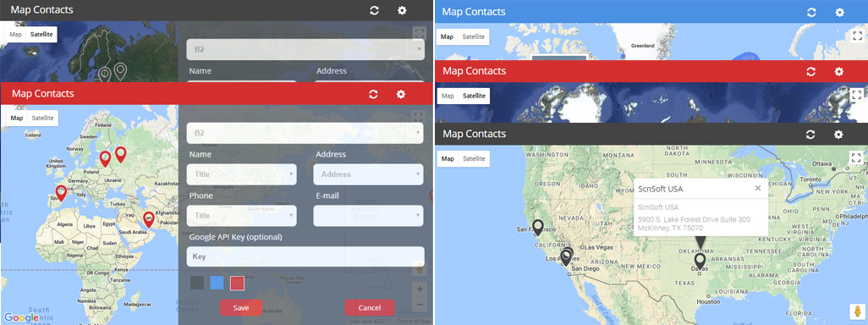868x325 pixels.
Task: Select Map view on blue-header widget
Action: click(448, 36)
